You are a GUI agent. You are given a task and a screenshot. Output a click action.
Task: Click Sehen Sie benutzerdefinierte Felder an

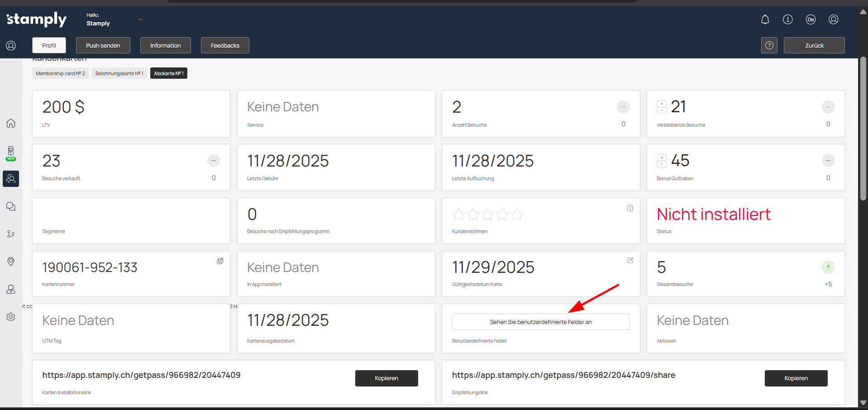click(x=540, y=322)
